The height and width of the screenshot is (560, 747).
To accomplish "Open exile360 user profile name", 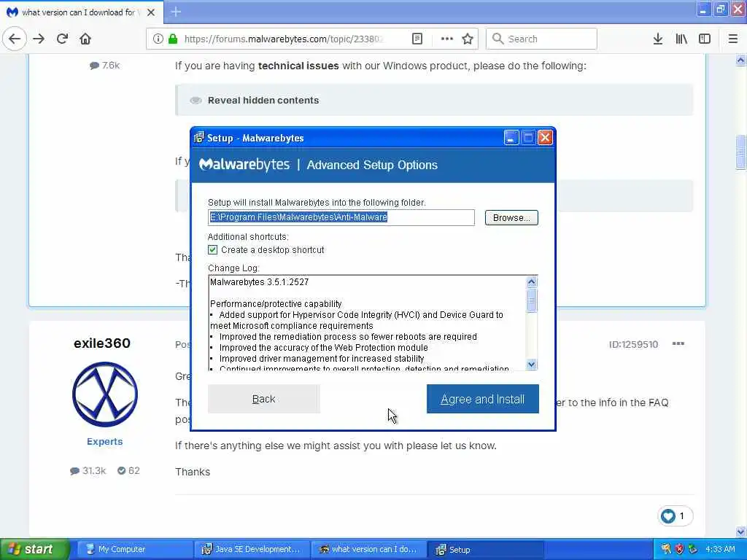I will tap(102, 343).
